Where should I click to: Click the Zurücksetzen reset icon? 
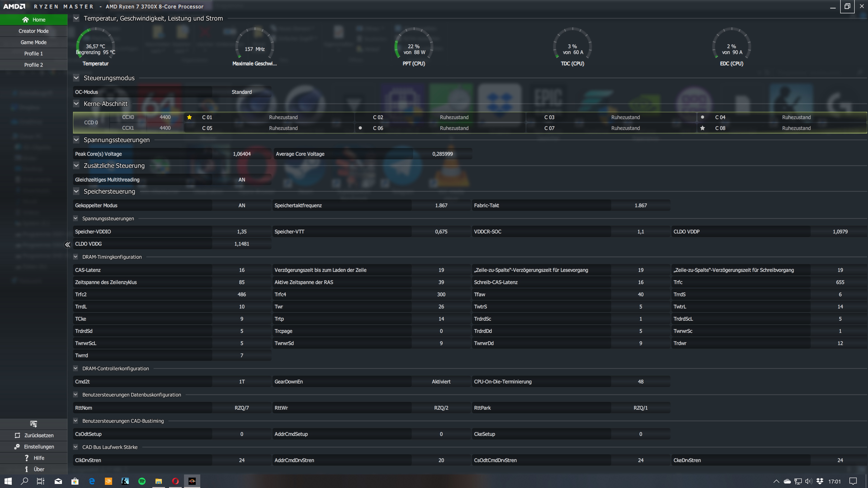(17, 435)
